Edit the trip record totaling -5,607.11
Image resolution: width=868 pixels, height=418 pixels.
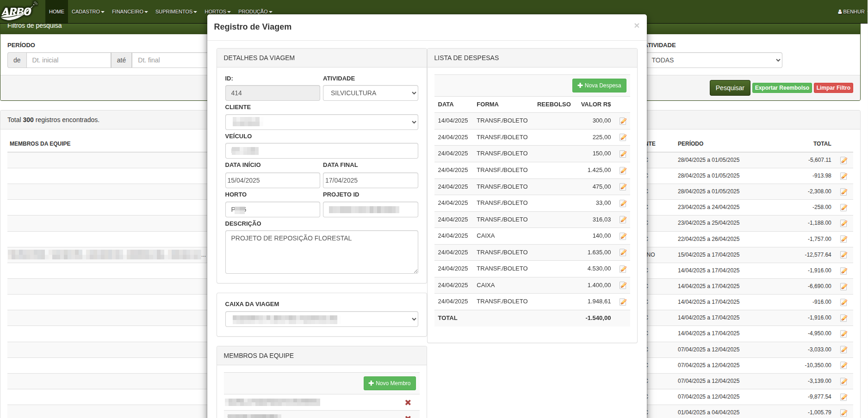[x=843, y=160]
